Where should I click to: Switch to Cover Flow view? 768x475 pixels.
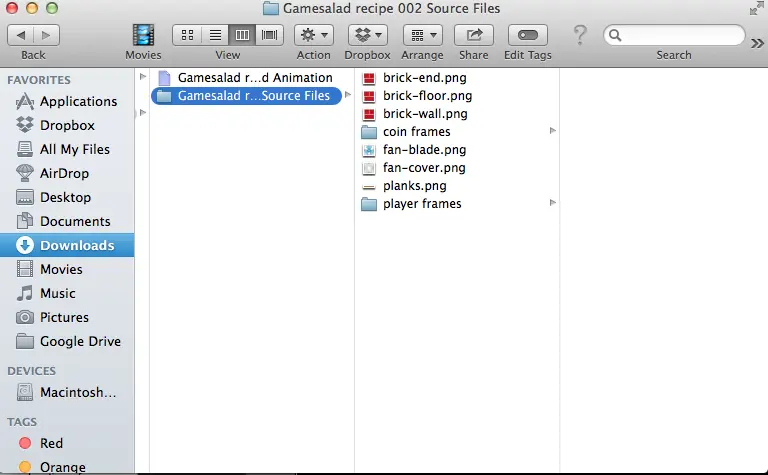pyautogui.click(x=269, y=35)
